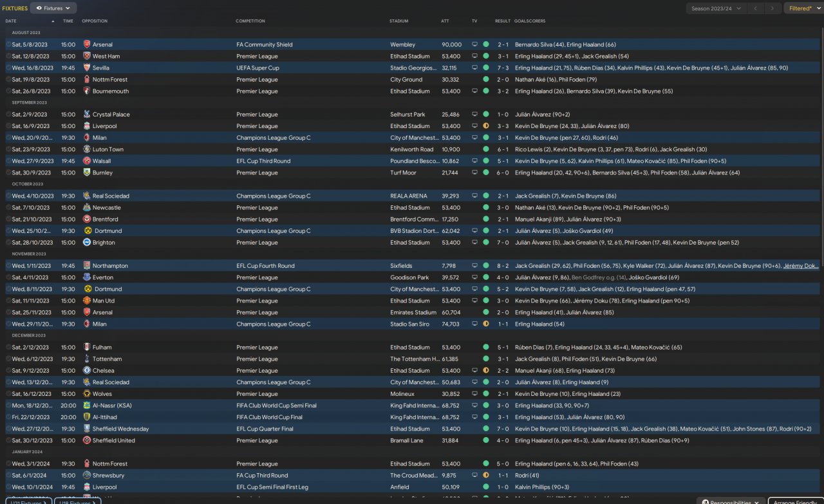Click the orange draw indicator on Shrewsbury row

click(x=486, y=476)
